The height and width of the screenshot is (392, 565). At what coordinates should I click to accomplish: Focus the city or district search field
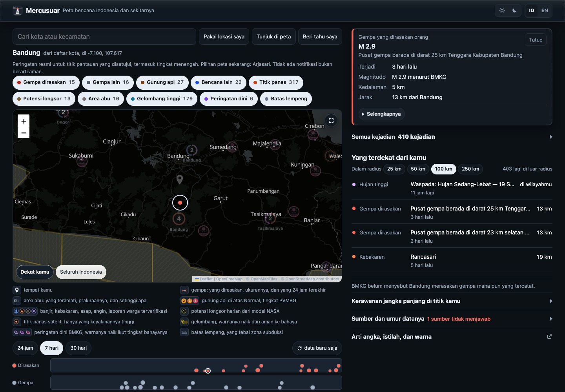coord(104,36)
